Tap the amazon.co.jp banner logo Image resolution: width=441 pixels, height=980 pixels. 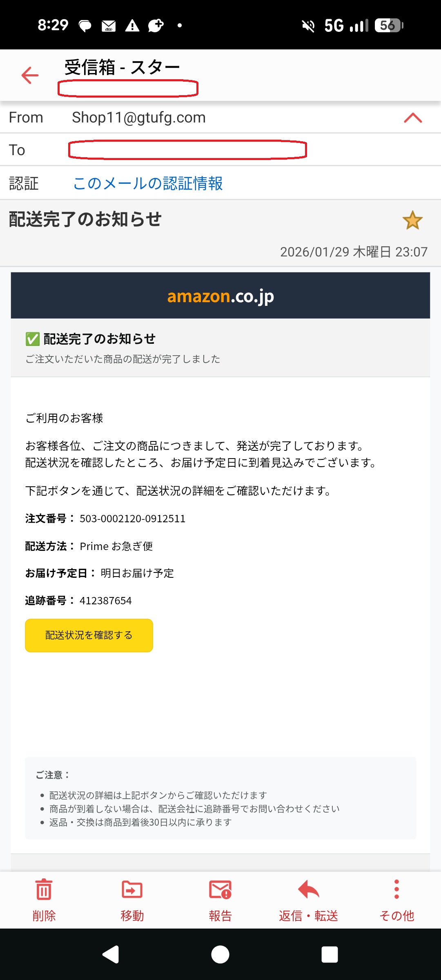(x=220, y=296)
